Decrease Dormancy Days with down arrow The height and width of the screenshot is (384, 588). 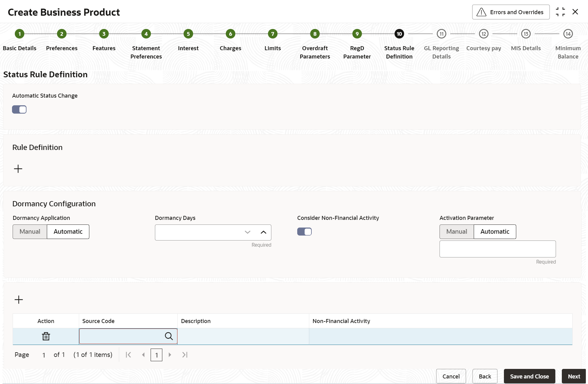point(248,232)
